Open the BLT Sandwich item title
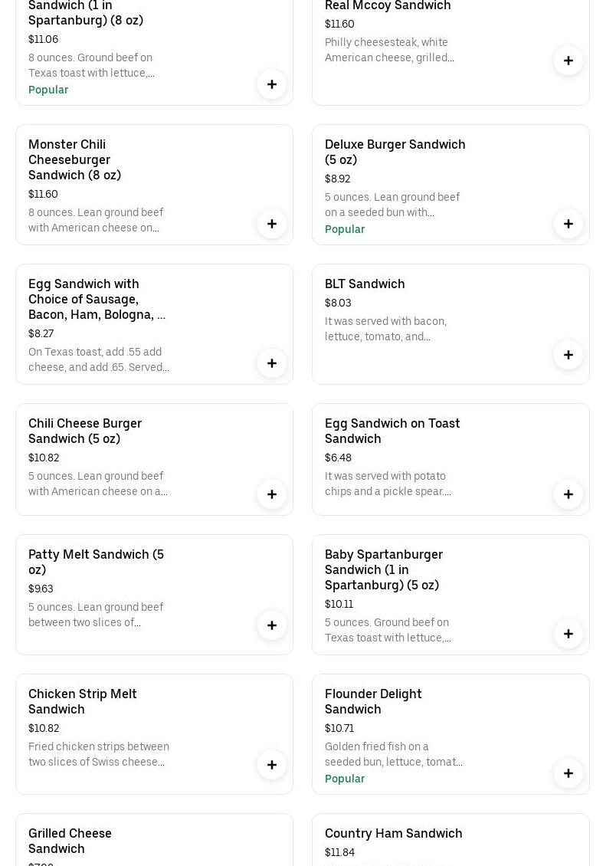The height and width of the screenshot is (866, 616). [x=365, y=284]
